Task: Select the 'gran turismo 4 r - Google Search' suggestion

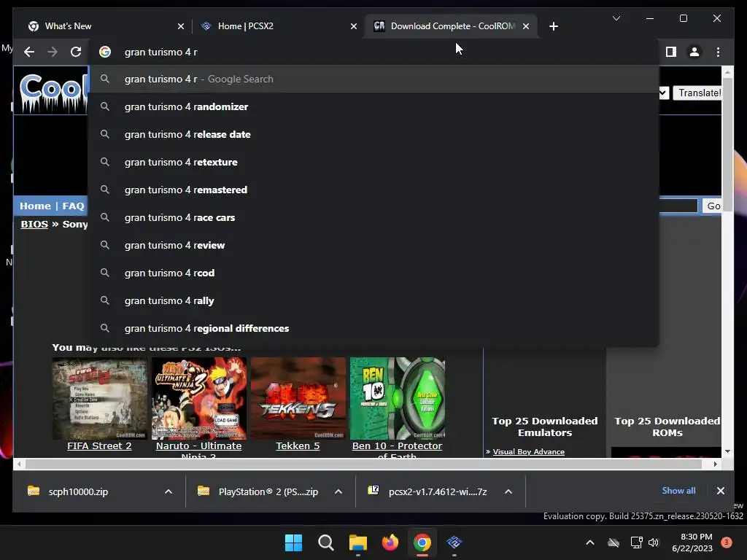Action: click(374, 79)
